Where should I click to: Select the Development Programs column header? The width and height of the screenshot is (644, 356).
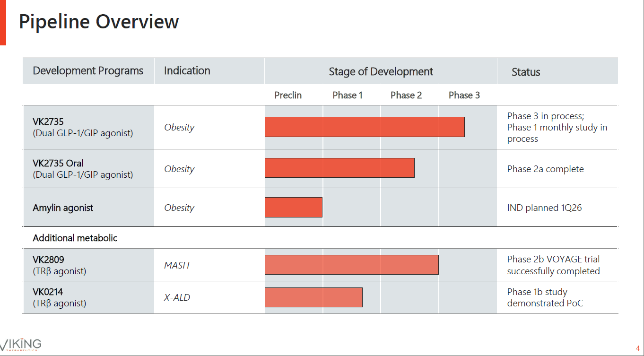click(x=88, y=71)
